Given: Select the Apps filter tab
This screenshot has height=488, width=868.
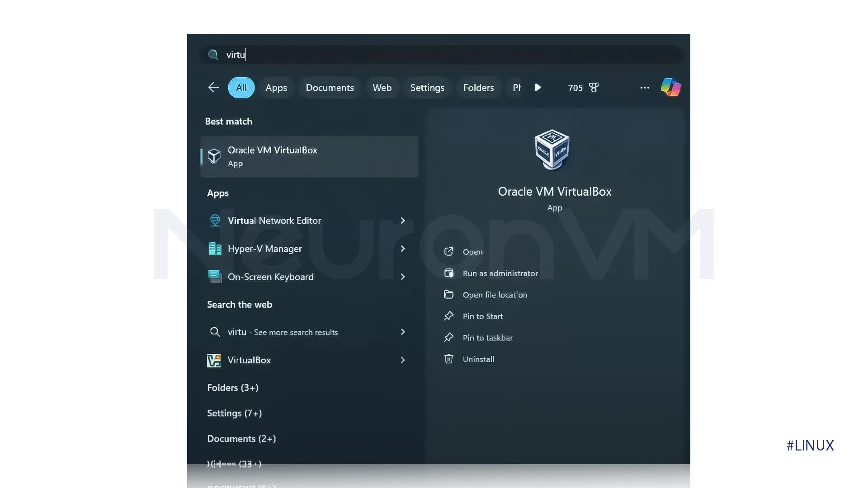Looking at the screenshot, I should (x=276, y=88).
